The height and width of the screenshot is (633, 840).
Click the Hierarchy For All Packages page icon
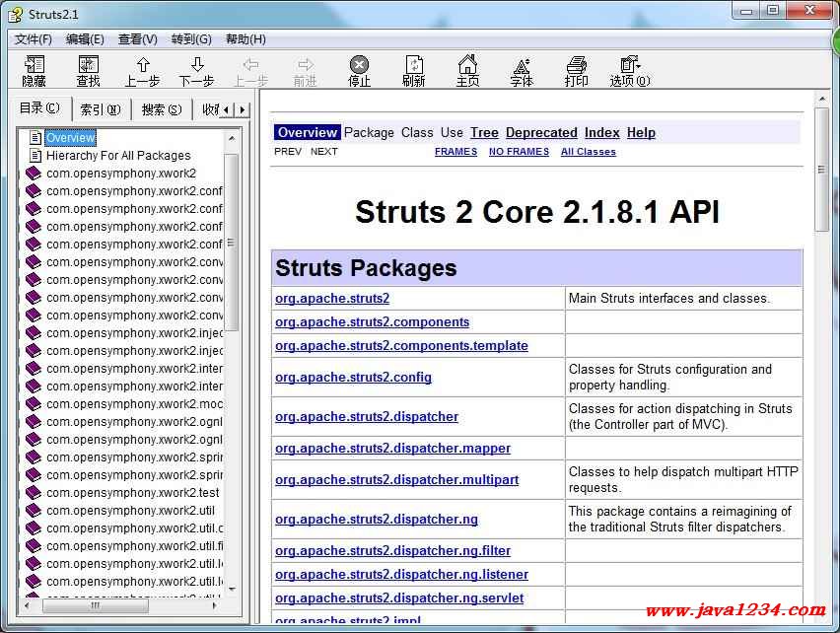35,156
